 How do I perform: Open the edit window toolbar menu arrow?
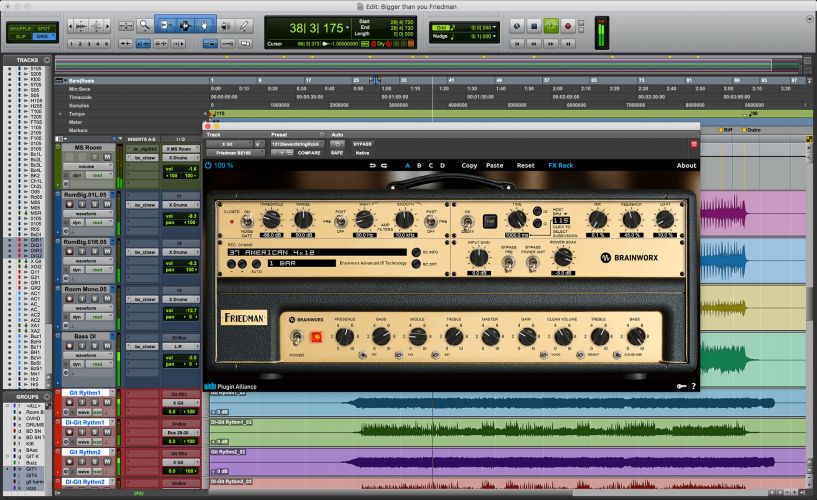pos(810,19)
